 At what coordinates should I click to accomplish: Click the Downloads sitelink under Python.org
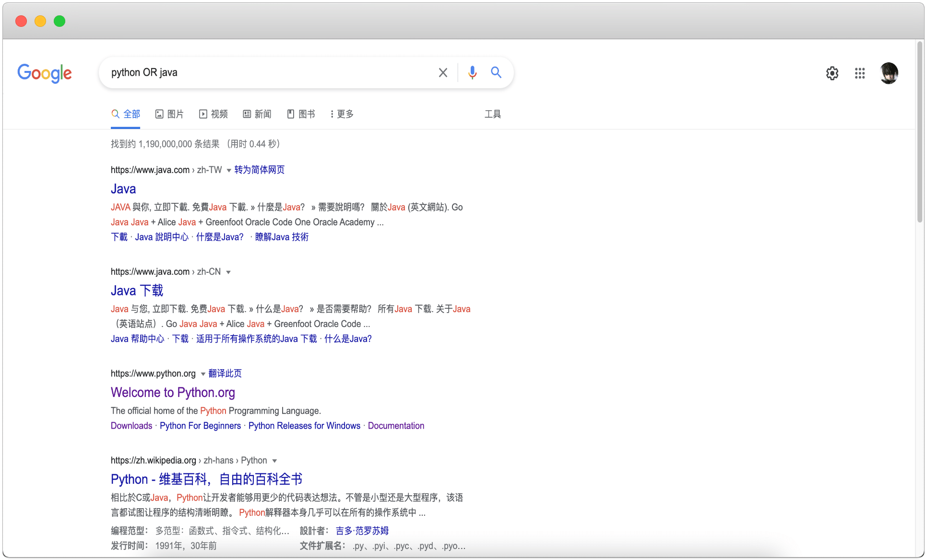[131, 426]
